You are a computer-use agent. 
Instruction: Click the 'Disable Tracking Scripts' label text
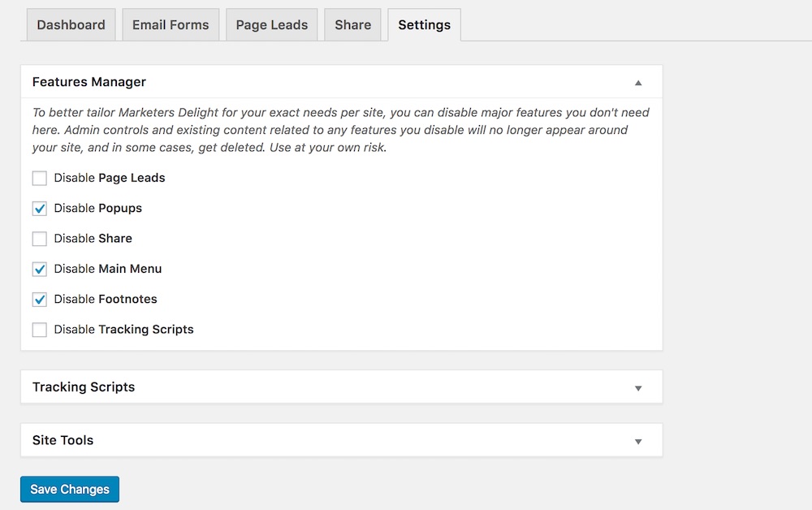pos(123,329)
